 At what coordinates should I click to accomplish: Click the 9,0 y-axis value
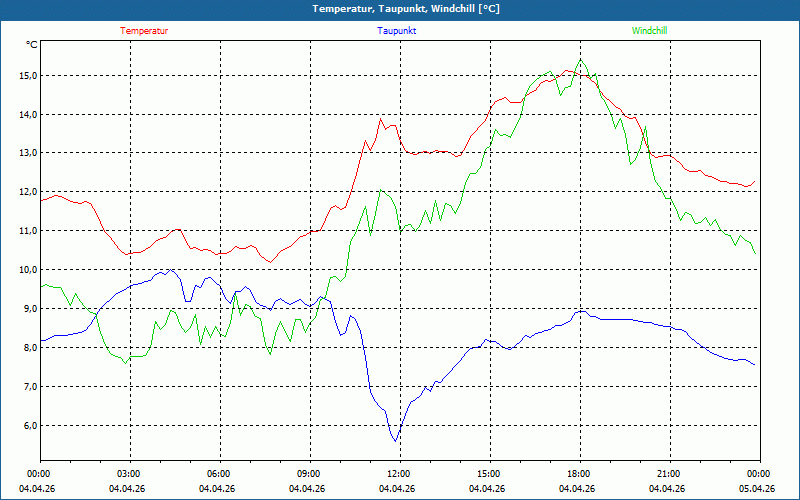click(30, 309)
